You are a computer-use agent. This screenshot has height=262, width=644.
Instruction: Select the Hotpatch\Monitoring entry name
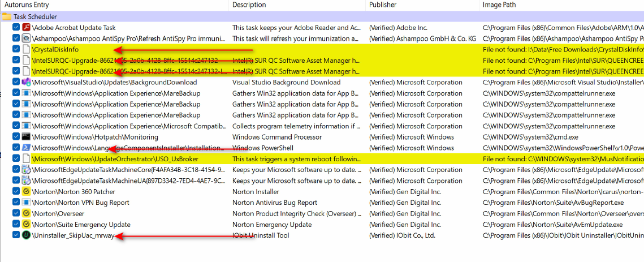click(96, 137)
